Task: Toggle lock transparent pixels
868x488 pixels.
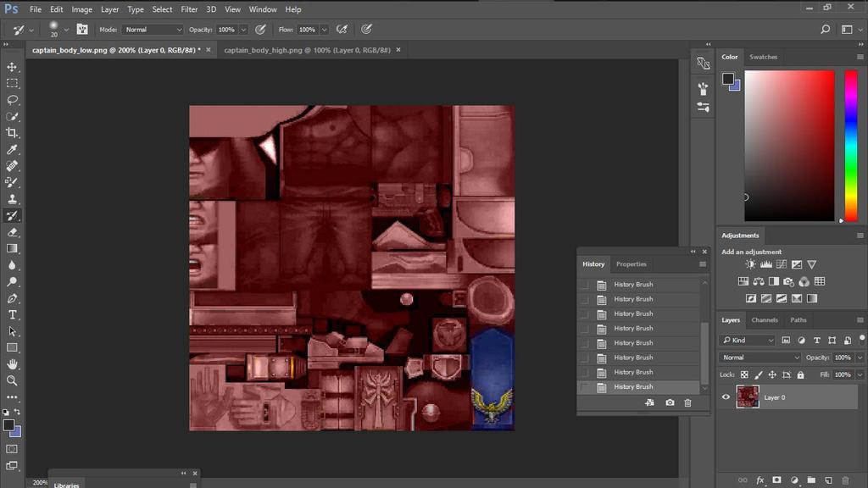Action: [x=744, y=375]
